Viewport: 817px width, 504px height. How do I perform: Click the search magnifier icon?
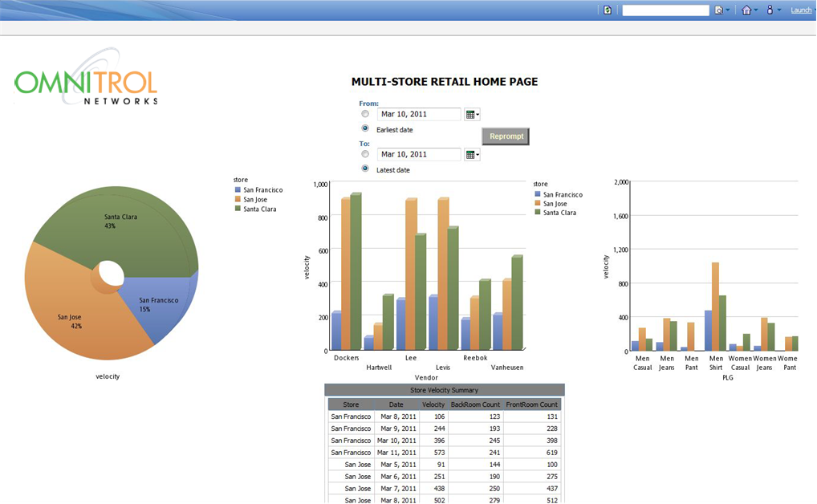718,10
